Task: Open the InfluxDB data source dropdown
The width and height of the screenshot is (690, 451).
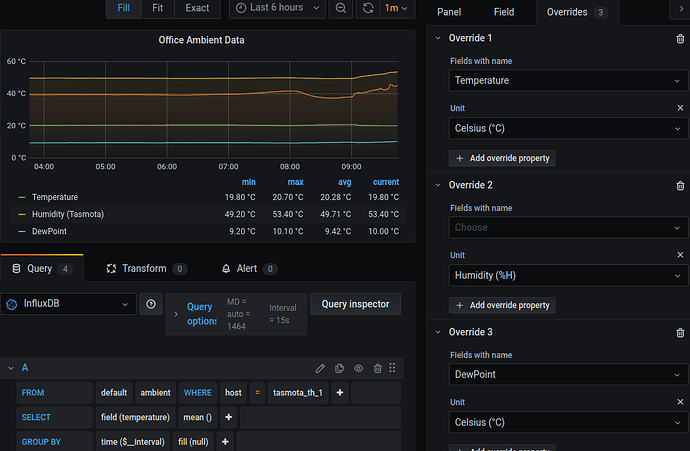Action: pyautogui.click(x=69, y=304)
